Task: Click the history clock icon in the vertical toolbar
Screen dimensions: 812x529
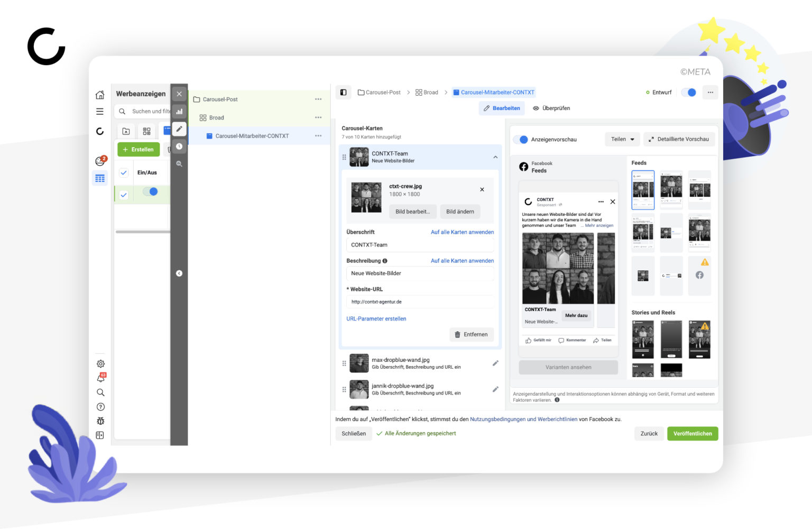Action: pyautogui.click(x=179, y=146)
